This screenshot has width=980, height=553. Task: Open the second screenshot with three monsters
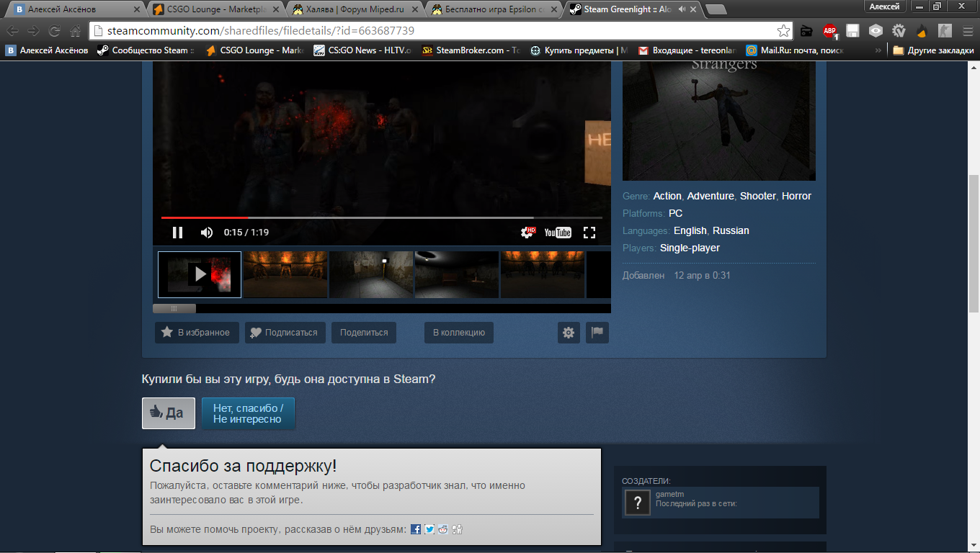pos(285,274)
